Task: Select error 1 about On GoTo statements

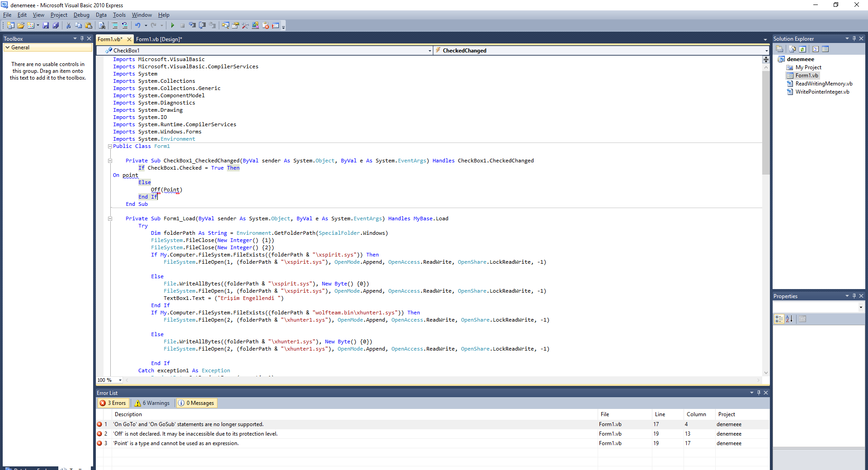Action: coord(432,424)
